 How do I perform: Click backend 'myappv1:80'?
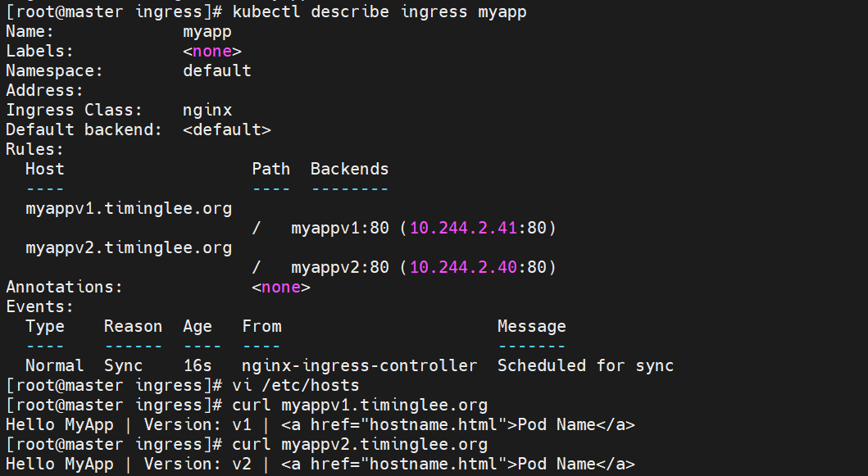pyautogui.click(x=340, y=228)
